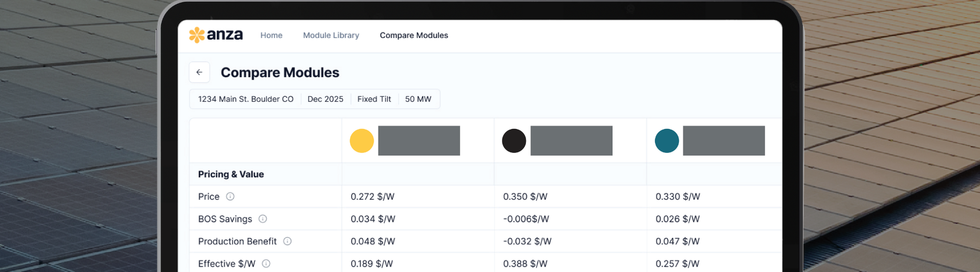Open info icon next to BOS Savings

pos(262,219)
